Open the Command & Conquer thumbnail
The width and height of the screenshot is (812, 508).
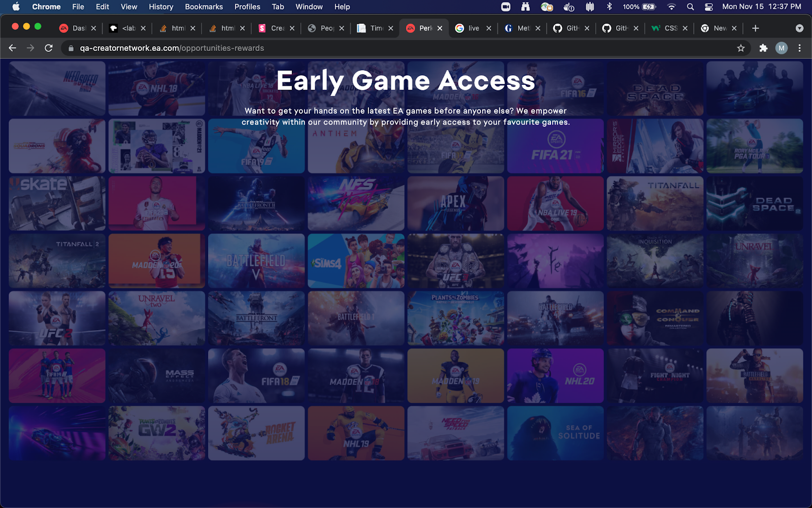[x=655, y=319]
